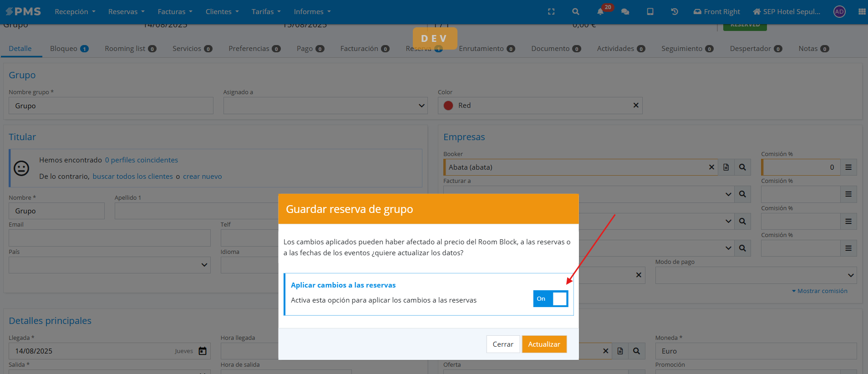Screen dimensions: 868x374
Task: Click the Cerrar button
Action: 503,344
